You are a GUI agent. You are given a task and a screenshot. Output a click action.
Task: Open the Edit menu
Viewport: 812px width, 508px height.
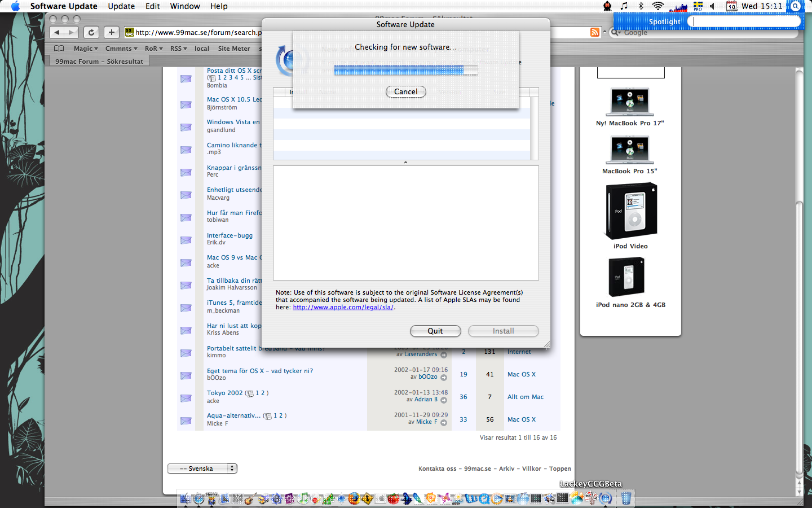pos(152,6)
